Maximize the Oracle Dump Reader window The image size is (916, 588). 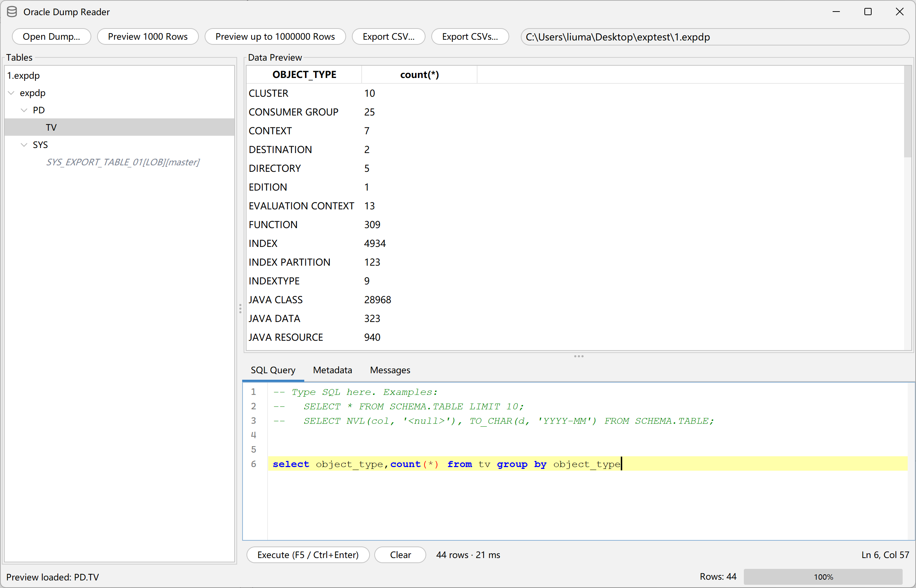point(868,12)
